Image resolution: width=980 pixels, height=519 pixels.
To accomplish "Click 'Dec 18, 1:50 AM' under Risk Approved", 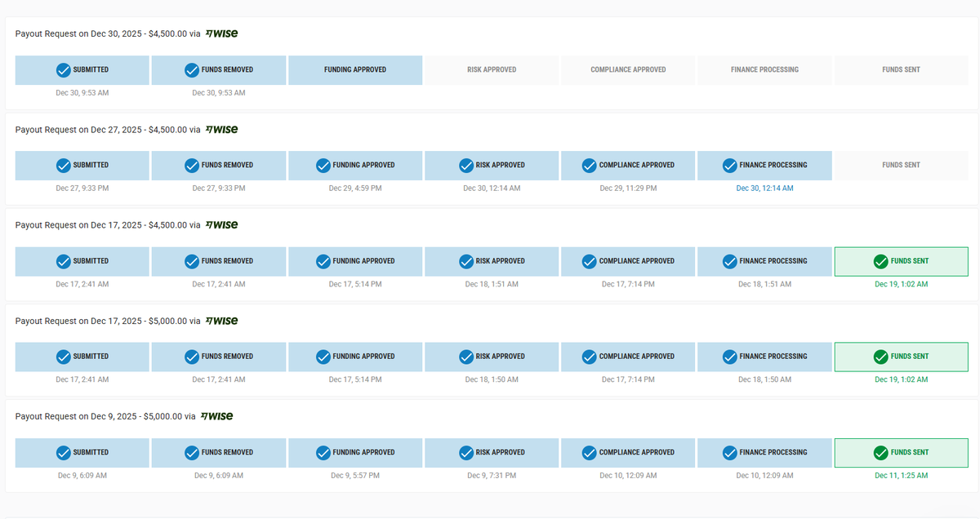I will 492,380.
